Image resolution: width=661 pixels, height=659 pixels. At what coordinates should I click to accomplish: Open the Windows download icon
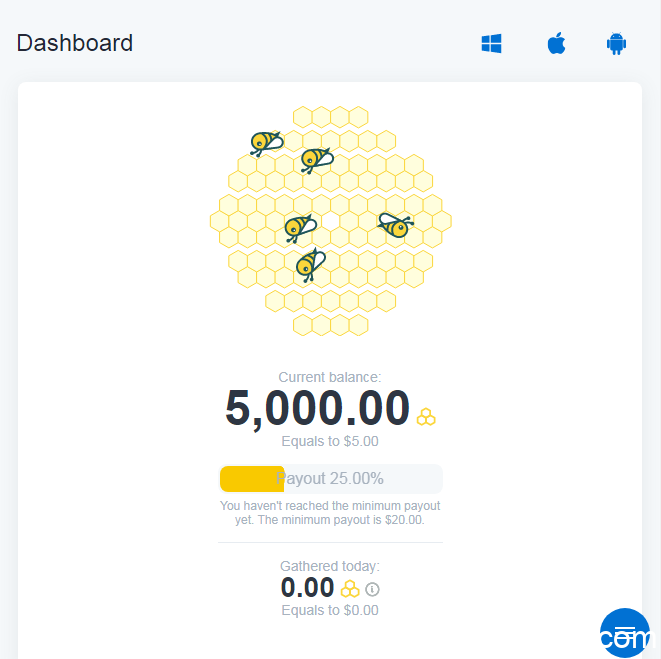coord(491,43)
